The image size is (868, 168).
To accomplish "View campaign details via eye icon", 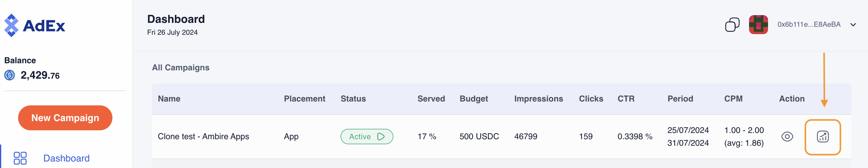I will (787, 137).
